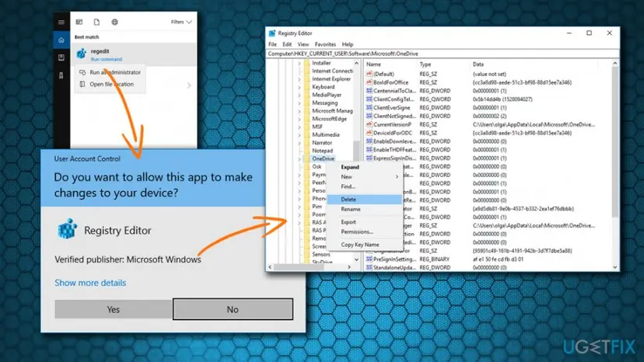
Task: Open the Help menu in Registry Editor
Action: click(x=348, y=44)
